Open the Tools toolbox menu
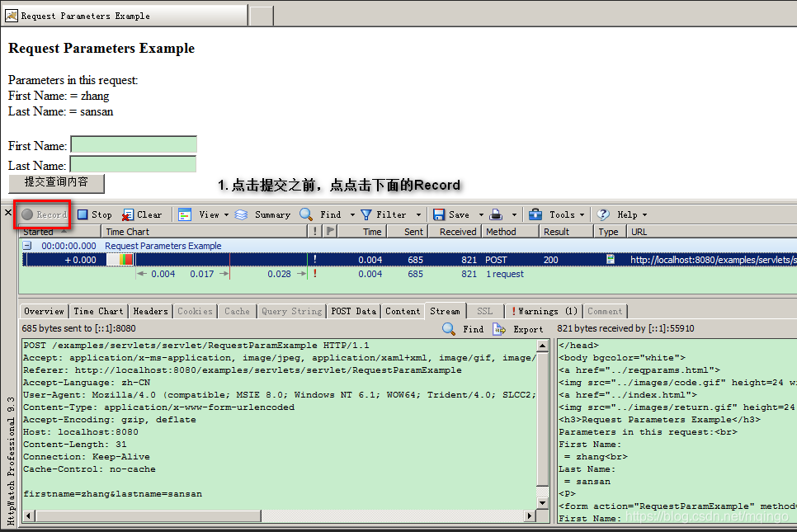 [x=551, y=214]
